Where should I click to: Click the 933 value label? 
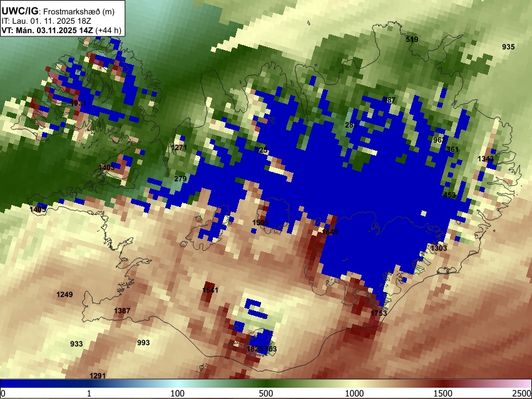tap(76, 344)
